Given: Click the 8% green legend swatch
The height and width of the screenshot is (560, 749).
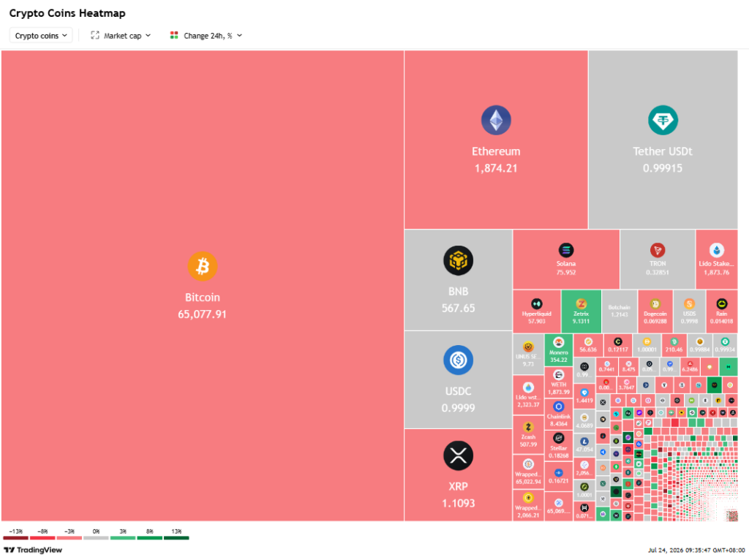Looking at the screenshot, I should pos(149,538).
